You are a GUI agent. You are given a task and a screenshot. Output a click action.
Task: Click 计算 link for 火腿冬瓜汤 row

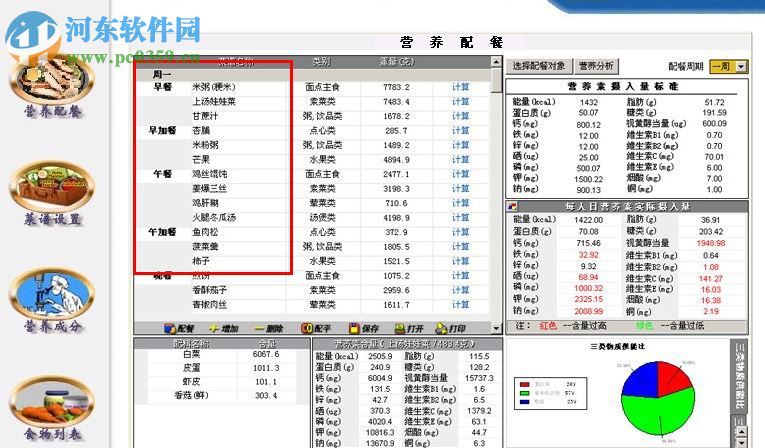point(460,218)
